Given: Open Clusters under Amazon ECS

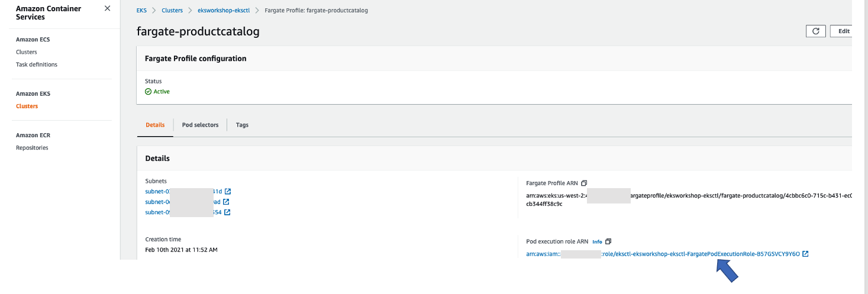Looking at the screenshot, I should pos(27,52).
